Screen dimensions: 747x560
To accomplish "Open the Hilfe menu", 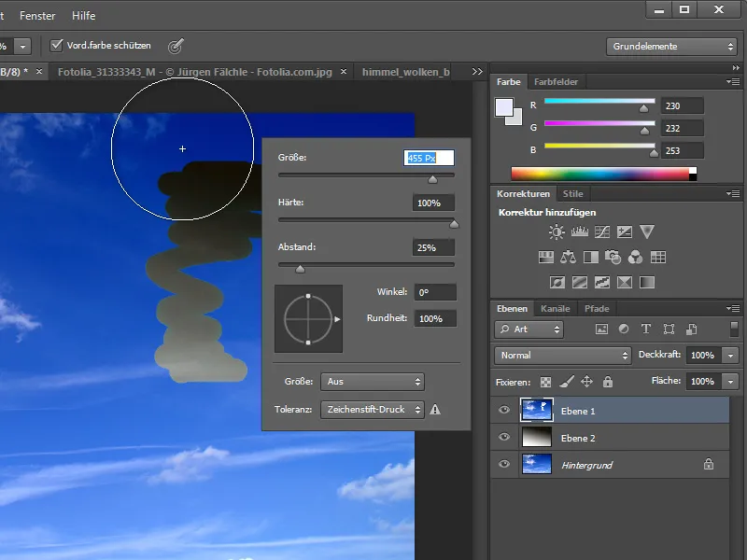I will (x=84, y=16).
